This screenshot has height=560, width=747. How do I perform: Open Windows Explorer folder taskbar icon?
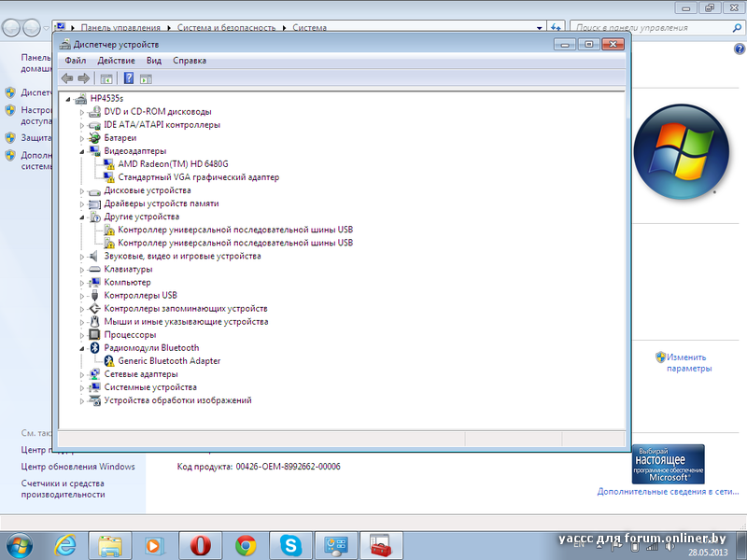point(109,546)
